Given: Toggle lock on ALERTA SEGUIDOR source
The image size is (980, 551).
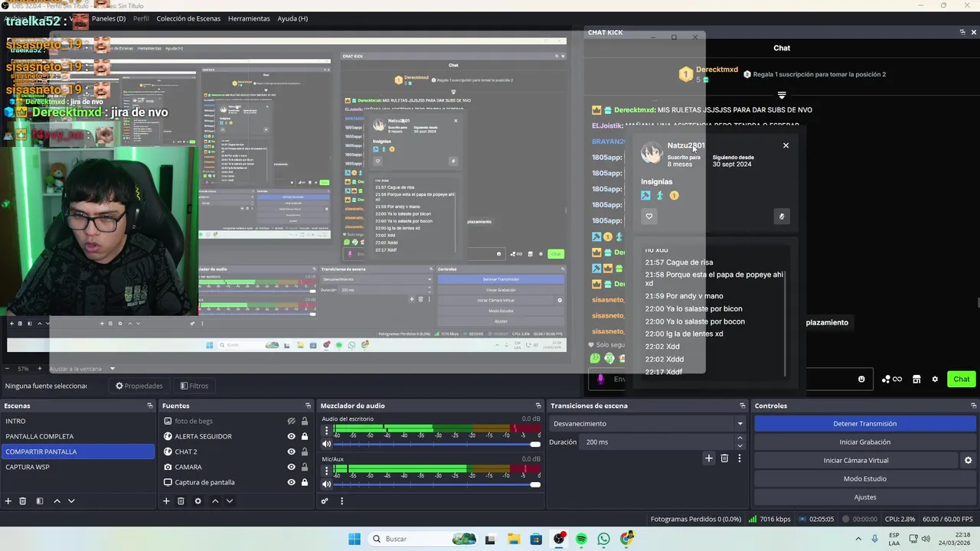Looking at the screenshot, I should pyautogui.click(x=305, y=436).
